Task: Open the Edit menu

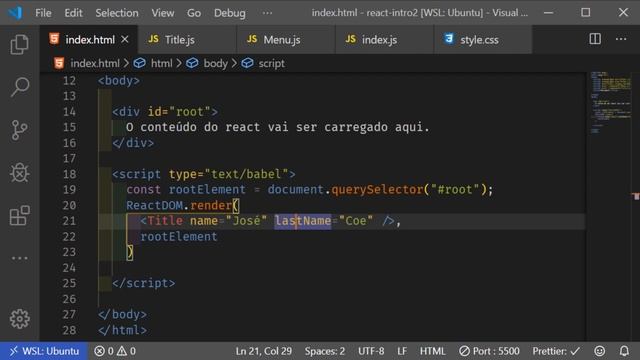Action: (73, 13)
